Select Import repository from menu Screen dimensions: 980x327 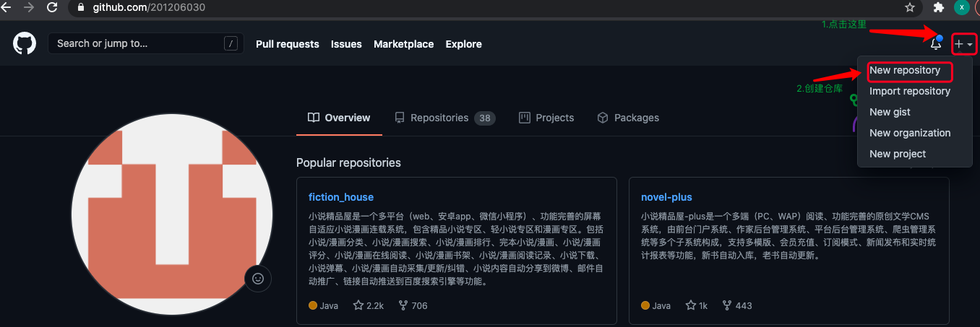(x=910, y=92)
